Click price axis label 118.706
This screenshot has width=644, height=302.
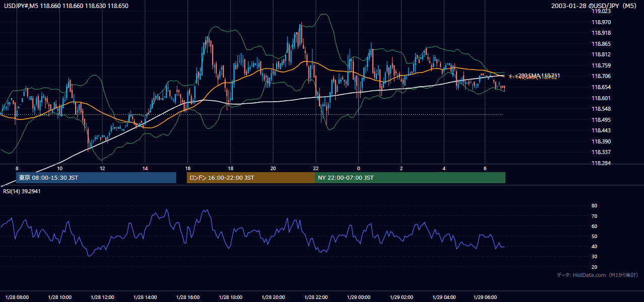[x=601, y=76]
